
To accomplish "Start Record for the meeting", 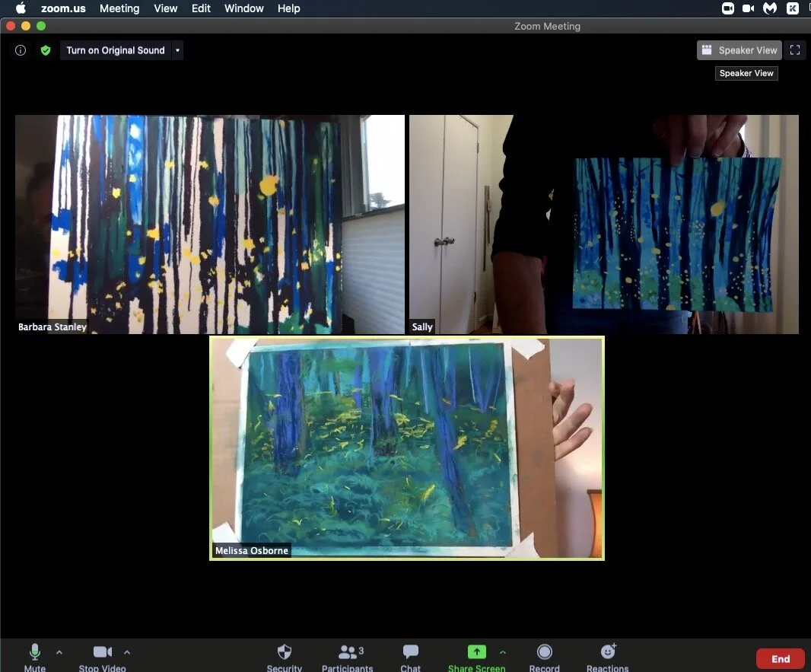I will (x=544, y=654).
